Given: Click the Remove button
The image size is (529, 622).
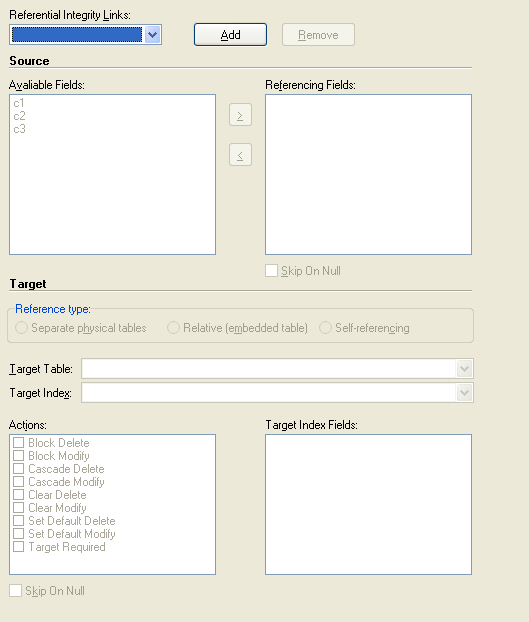Looking at the screenshot, I should [x=318, y=35].
